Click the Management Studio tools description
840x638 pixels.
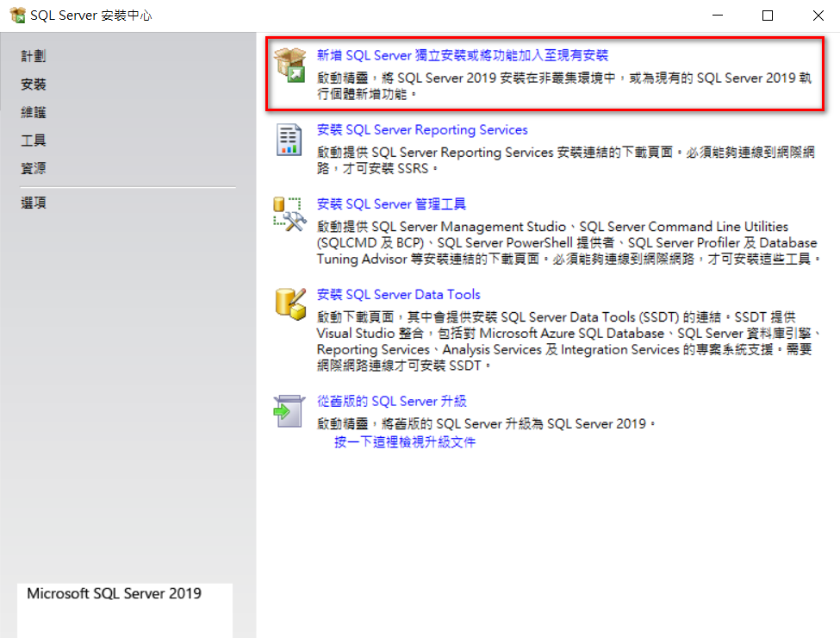pos(569,243)
